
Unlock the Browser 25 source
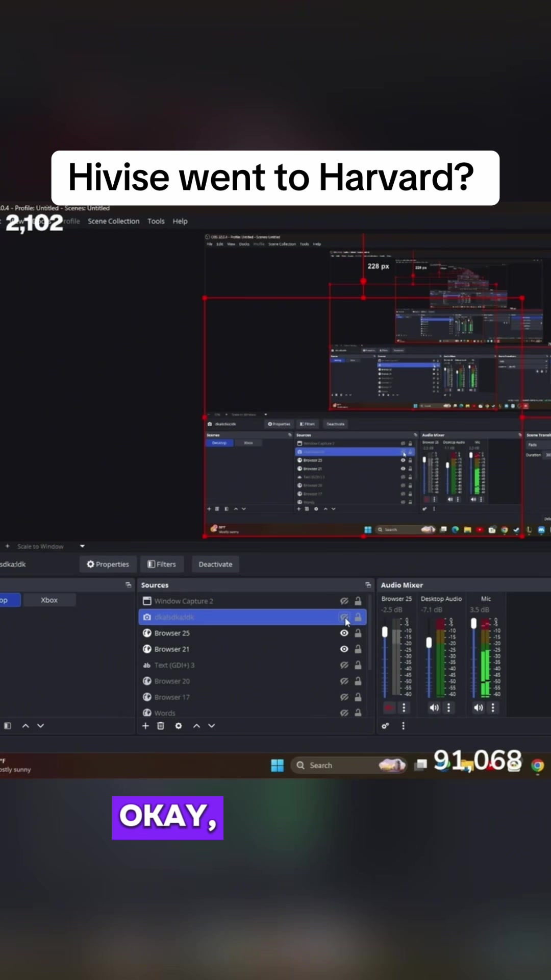pyautogui.click(x=358, y=633)
